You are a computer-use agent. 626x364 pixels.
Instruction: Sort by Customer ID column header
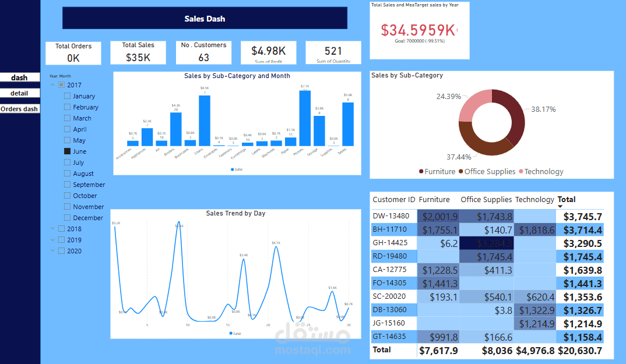393,200
